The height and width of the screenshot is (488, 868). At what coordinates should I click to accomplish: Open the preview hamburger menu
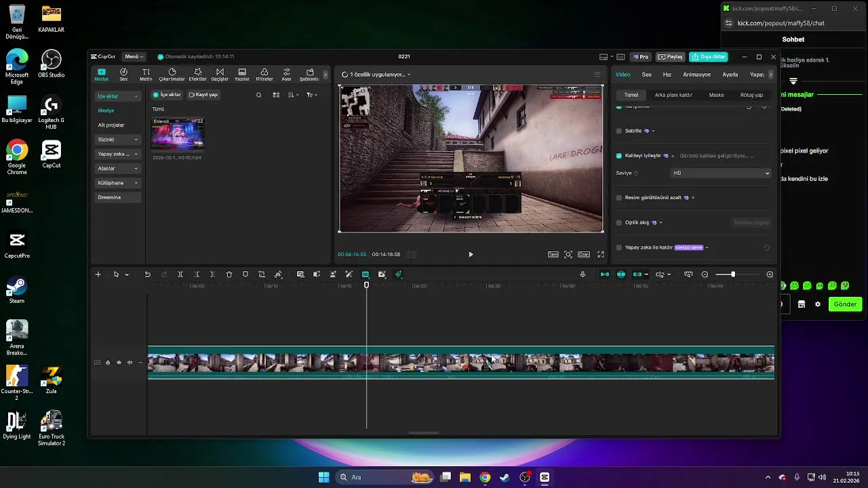tap(597, 75)
